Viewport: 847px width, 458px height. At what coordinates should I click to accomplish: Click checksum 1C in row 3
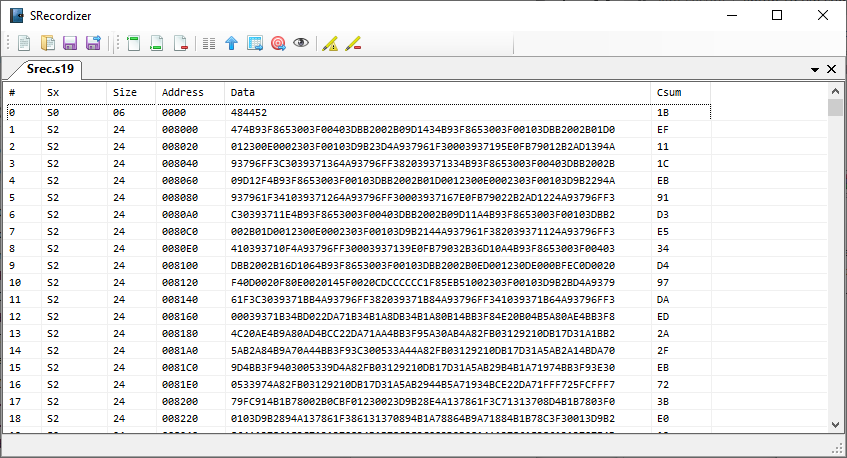[x=663, y=164]
